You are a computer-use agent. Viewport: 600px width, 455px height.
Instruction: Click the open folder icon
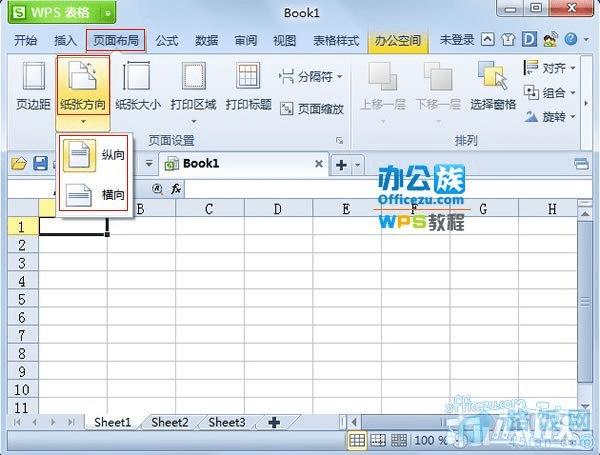point(19,164)
